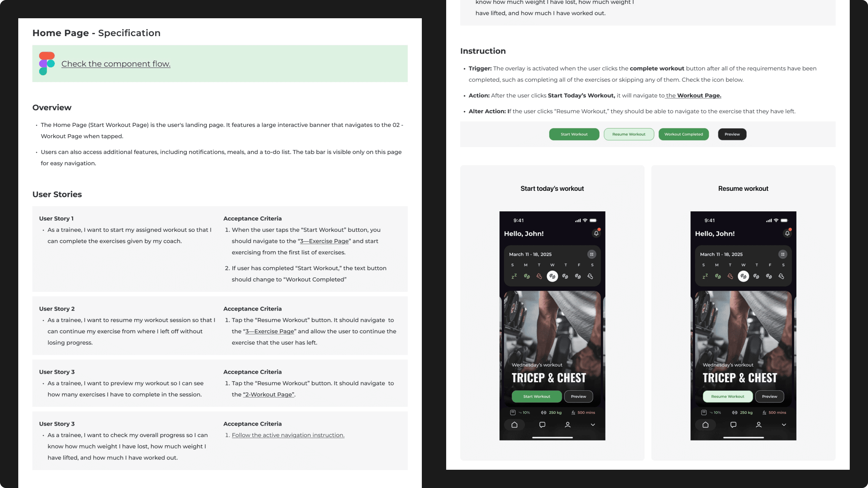Image resolution: width=868 pixels, height=488 pixels.
Task: Follow the active navigation instruction link
Action: point(288,435)
